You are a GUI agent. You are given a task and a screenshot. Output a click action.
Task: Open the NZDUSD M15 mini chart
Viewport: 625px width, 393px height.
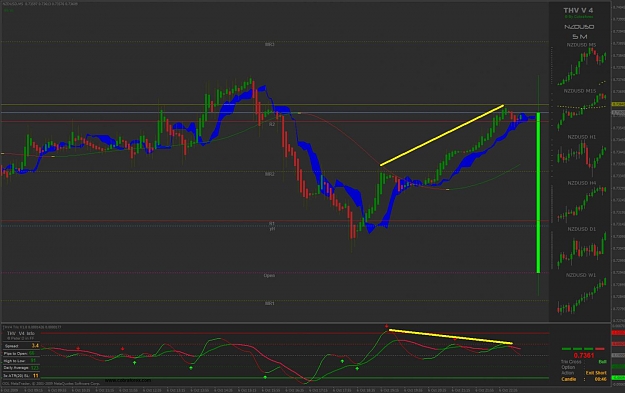(581, 111)
